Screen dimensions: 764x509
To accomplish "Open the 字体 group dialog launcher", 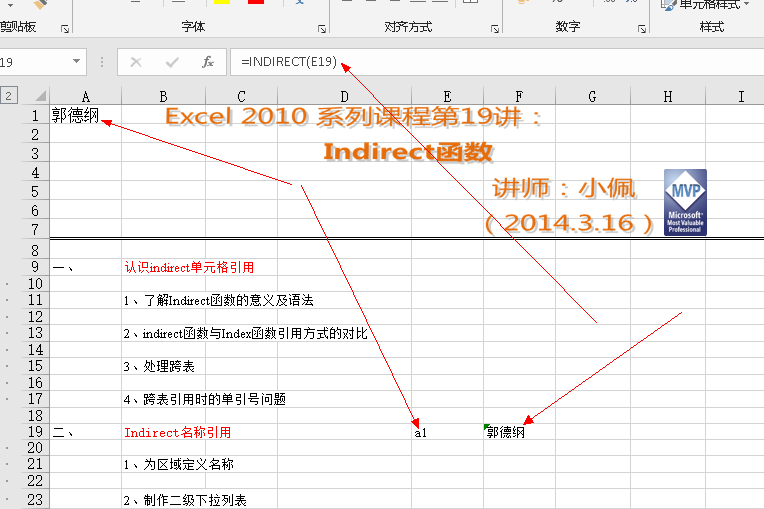I will (322, 29).
